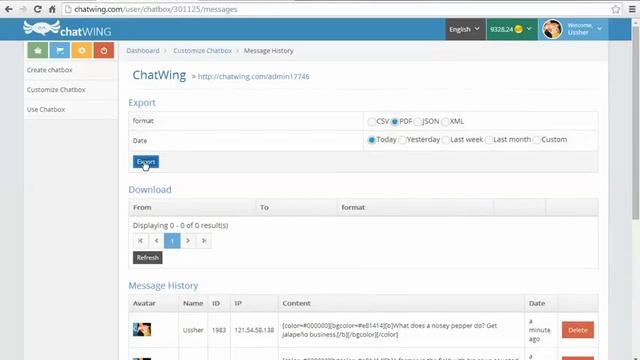Image resolution: width=640 pixels, height=360 pixels.
Task: Open Create chatbox in sidebar
Action: pyautogui.click(x=49, y=70)
